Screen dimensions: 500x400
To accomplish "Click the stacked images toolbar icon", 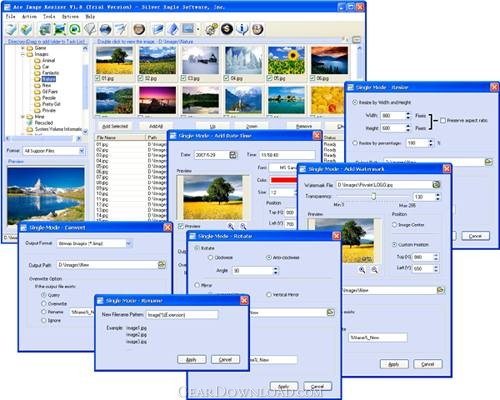I will point(45,30).
